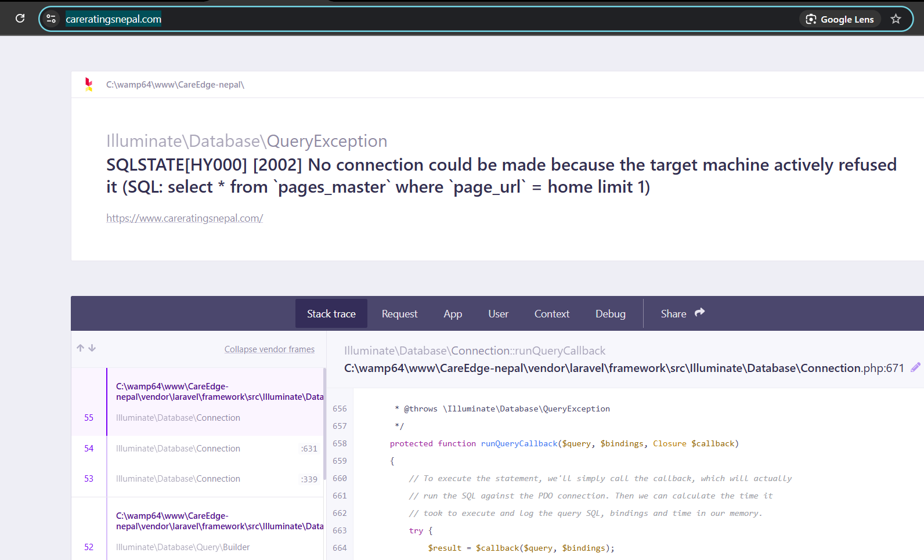Open the Debug tab
Image resolution: width=924 pixels, height=560 pixels.
click(610, 314)
